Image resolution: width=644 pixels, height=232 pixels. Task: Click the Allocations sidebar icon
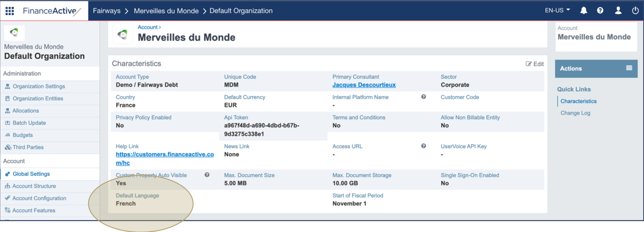click(x=8, y=111)
